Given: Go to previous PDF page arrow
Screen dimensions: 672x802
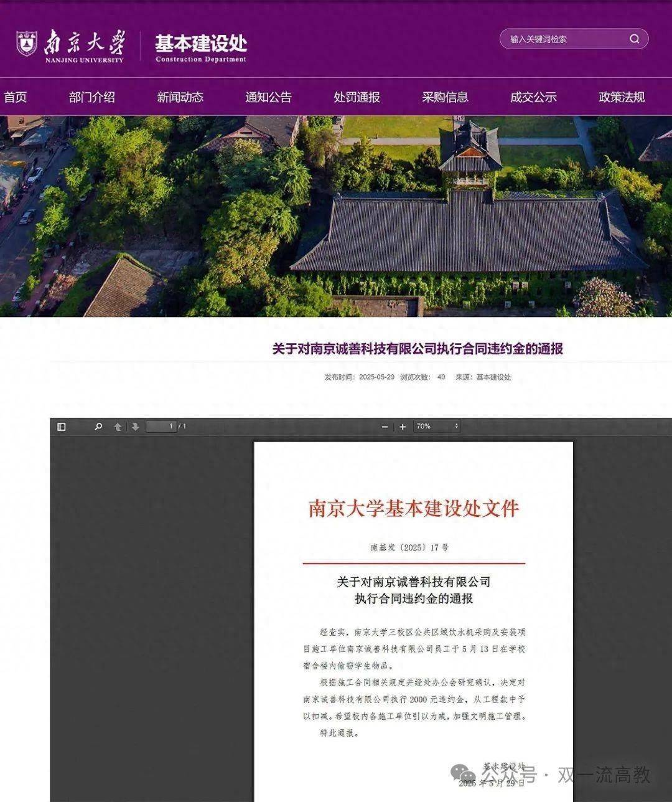Looking at the screenshot, I should 118,427.
